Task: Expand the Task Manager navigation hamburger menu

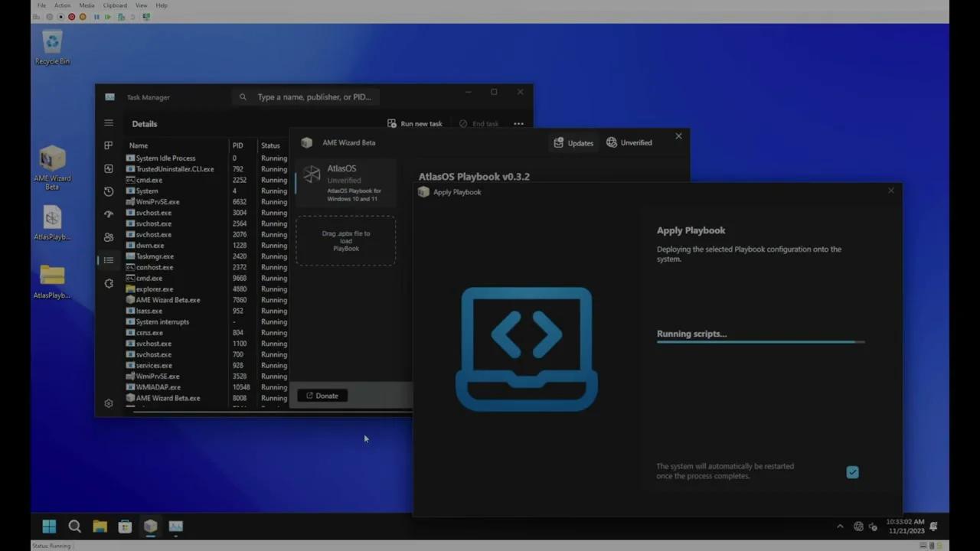Action: 108,123
